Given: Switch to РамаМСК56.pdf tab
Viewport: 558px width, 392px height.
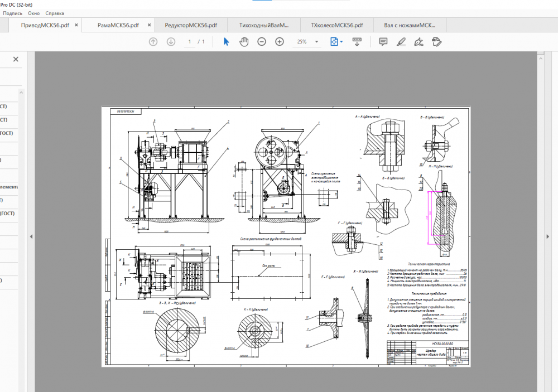Looking at the screenshot, I should [x=118, y=25].
